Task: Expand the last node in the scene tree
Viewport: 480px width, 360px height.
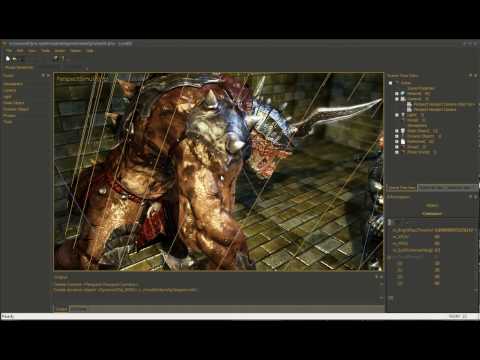Action: [397, 152]
